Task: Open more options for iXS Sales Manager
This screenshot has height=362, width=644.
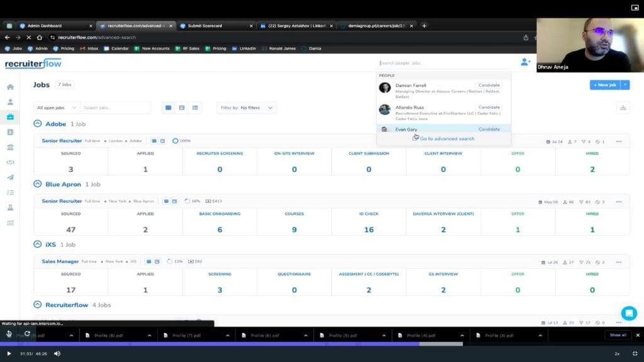Action: [619, 262]
